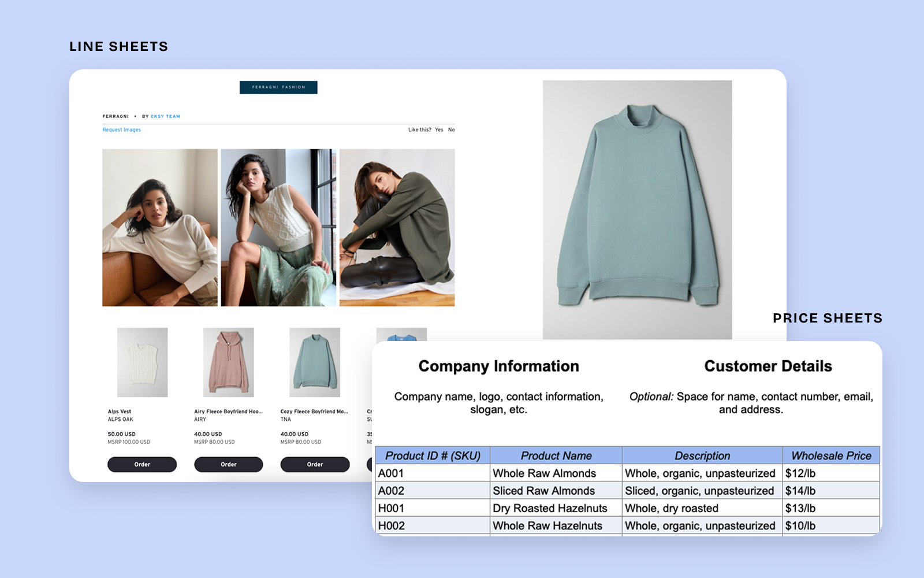Click the large teal sweatshirt image

coord(638,210)
